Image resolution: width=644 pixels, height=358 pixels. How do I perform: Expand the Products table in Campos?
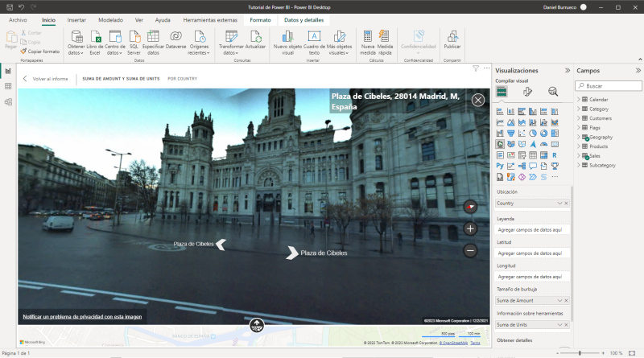[x=578, y=146]
